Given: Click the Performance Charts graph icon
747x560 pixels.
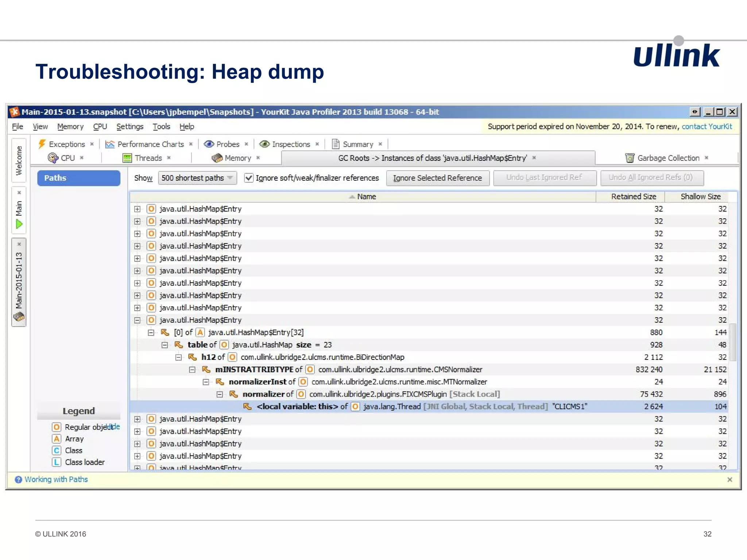Looking at the screenshot, I should pos(110,144).
